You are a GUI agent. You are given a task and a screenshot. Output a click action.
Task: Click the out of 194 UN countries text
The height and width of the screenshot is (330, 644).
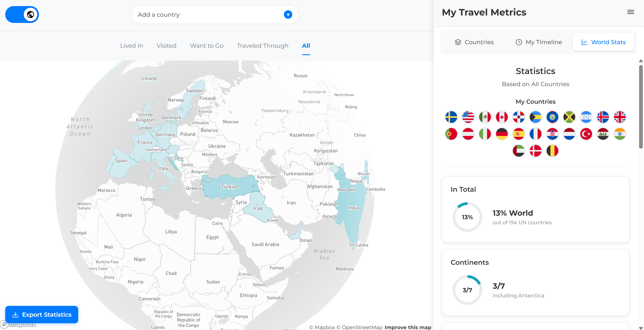tap(522, 222)
